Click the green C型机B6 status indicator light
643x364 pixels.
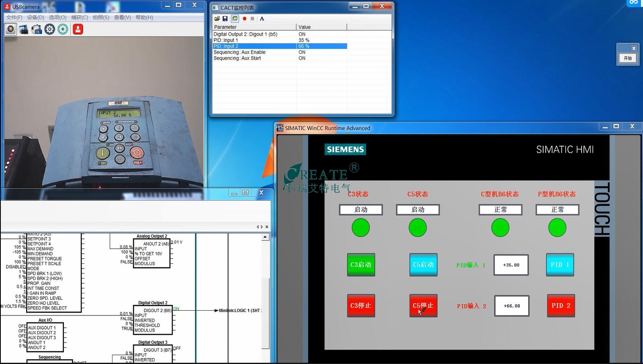click(500, 228)
